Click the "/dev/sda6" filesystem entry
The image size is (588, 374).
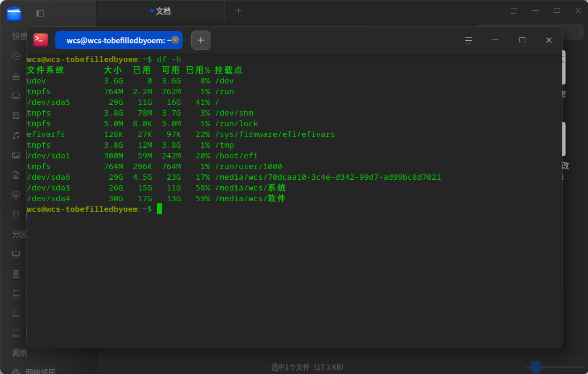click(x=48, y=177)
